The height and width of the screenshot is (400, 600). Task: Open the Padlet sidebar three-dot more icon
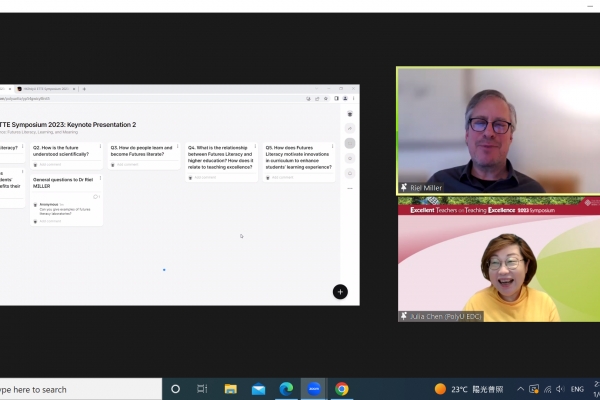tap(350, 188)
